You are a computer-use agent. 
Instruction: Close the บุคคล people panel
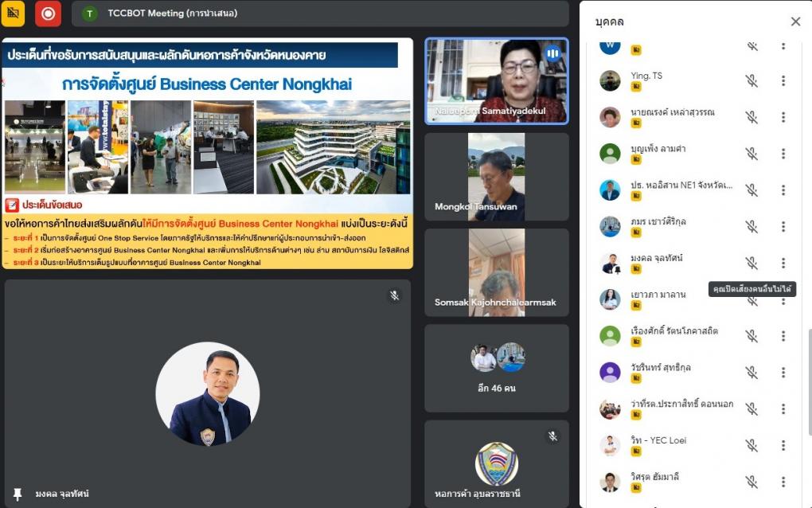click(x=795, y=21)
